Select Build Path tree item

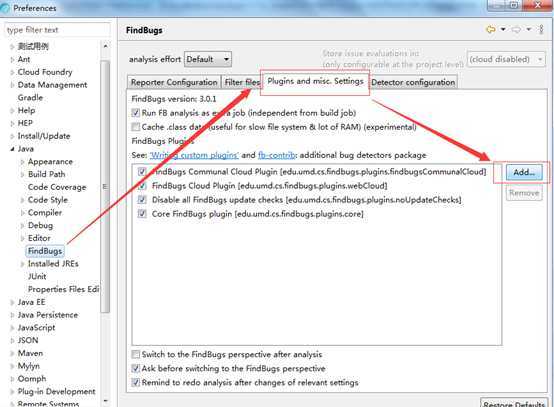coord(47,175)
